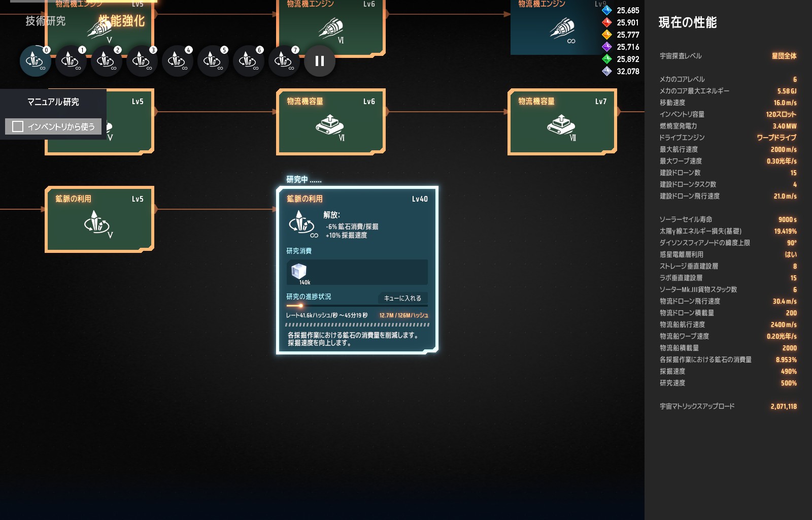812x520 pixels.
Task: Click the drill icon in 物流機エンジン Lv6
Action: (331, 28)
